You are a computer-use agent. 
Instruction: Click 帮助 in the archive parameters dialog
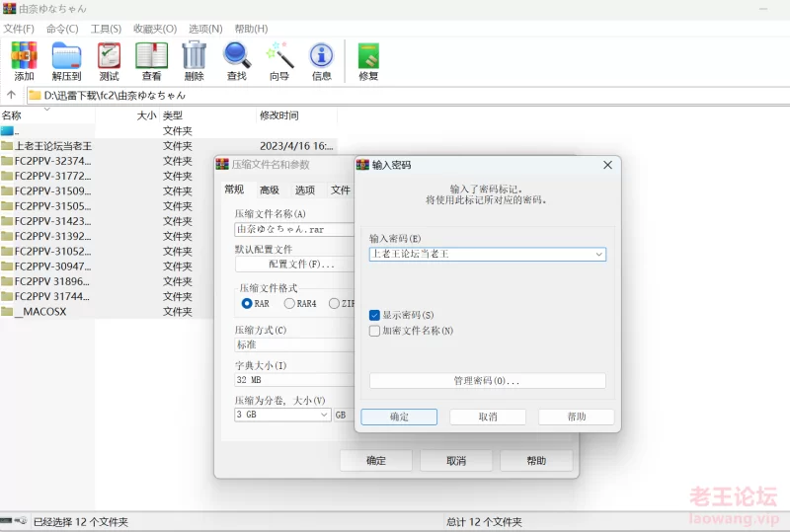coord(536,461)
